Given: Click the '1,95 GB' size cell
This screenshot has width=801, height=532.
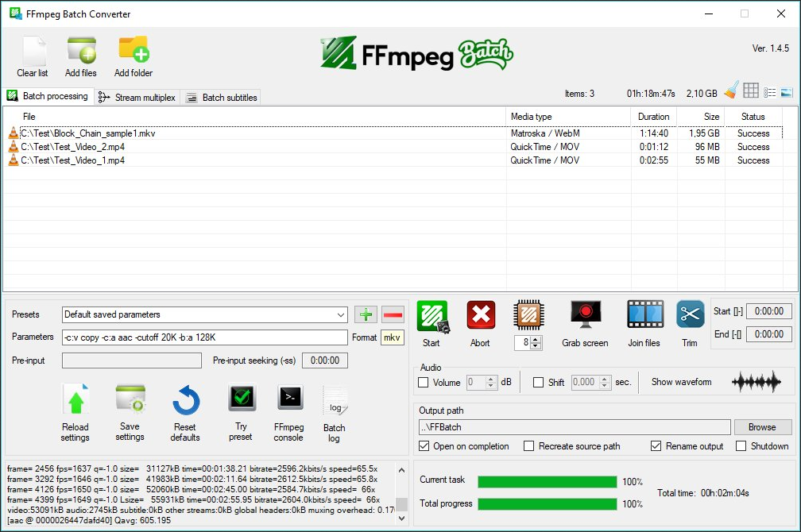Looking at the screenshot, I should (x=704, y=133).
